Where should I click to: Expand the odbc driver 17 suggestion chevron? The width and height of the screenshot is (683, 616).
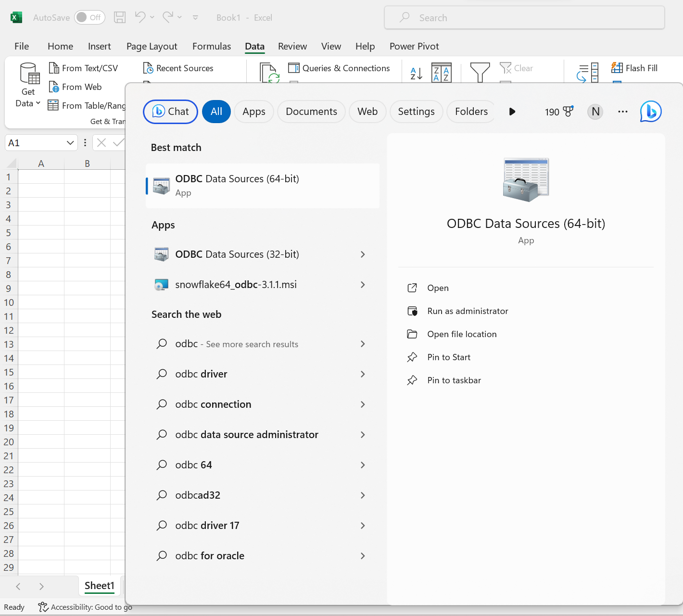pyautogui.click(x=363, y=526)
